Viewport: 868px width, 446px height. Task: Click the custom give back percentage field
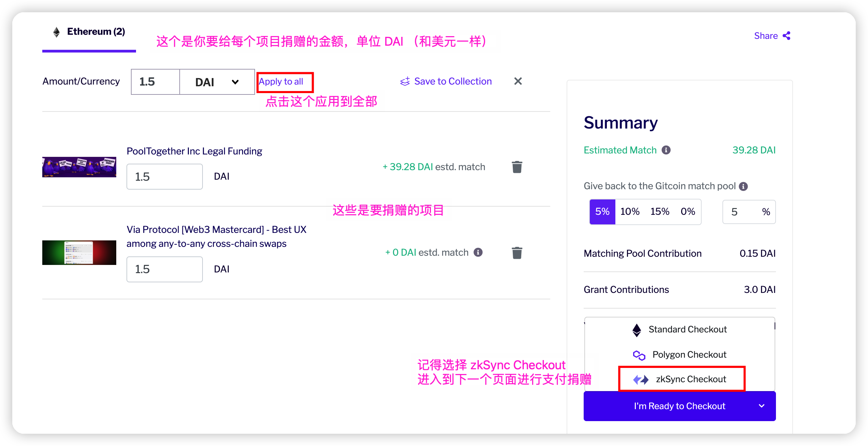pyautogui.click(x=749, y=212)
